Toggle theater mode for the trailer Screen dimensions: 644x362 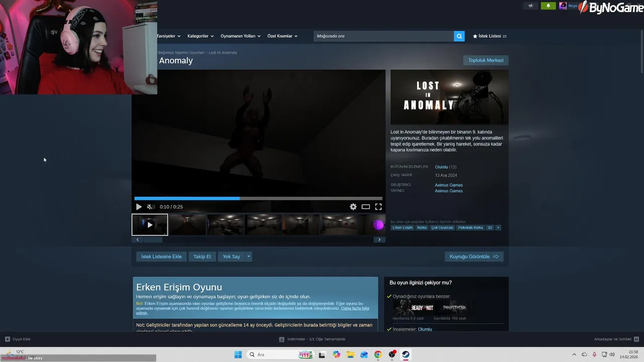point(366,207)
